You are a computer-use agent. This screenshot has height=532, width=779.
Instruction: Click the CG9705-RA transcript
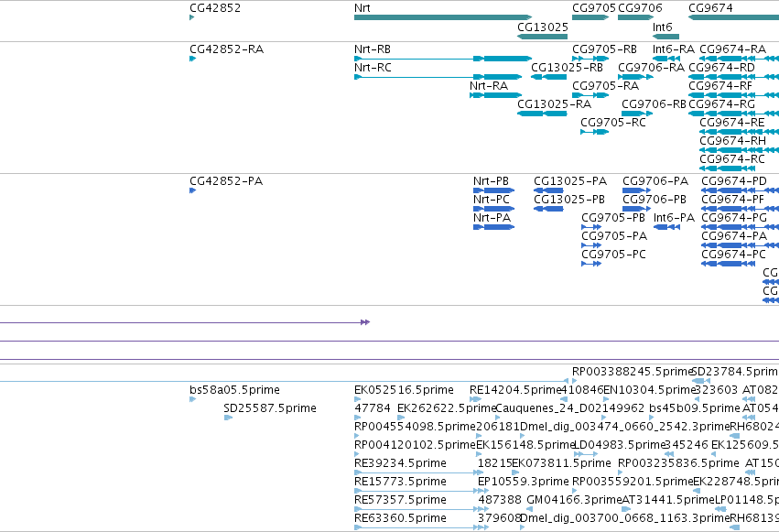coord(590,95)
